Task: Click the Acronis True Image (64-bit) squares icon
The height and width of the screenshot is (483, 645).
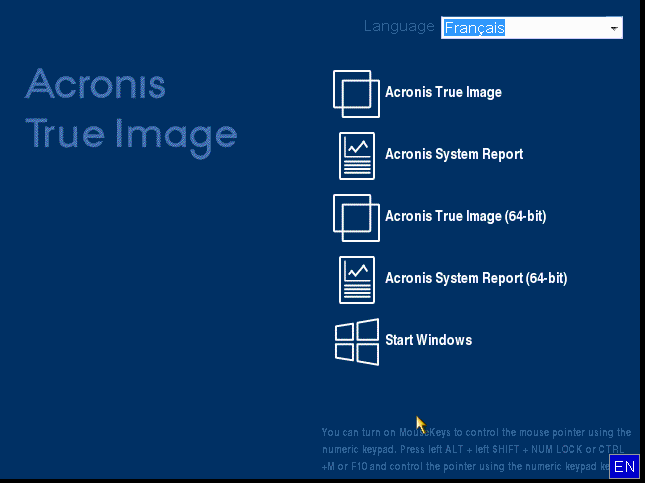Action: 356,218
